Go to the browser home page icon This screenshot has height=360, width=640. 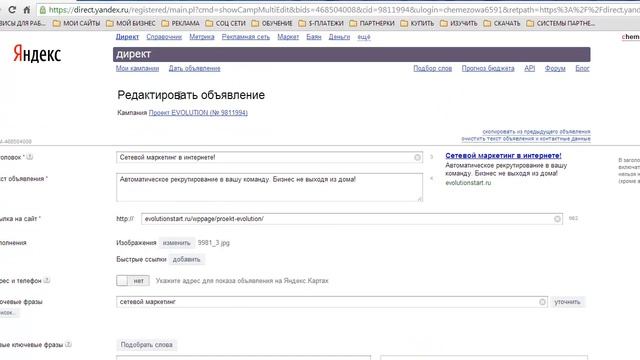click(27, 10)
